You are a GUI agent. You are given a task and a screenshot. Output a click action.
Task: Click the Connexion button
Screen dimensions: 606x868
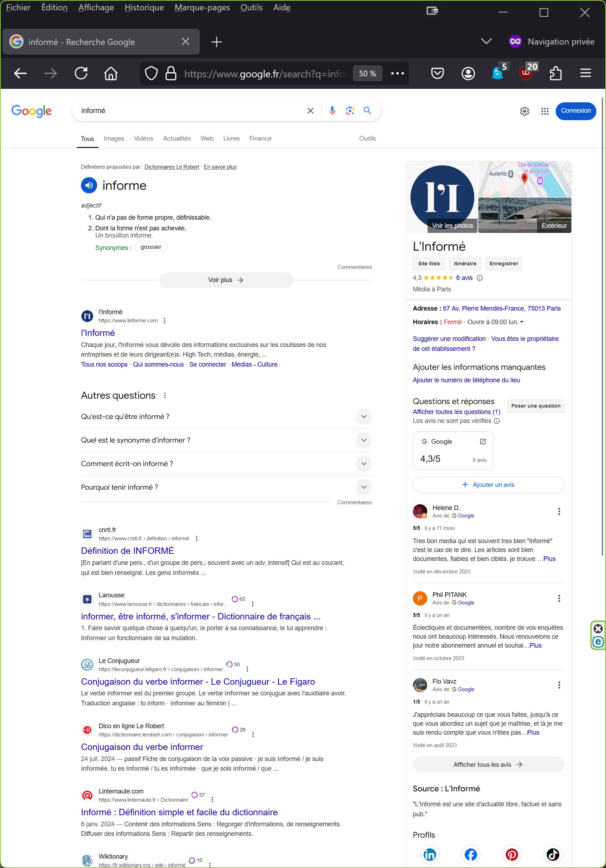(x=575, y=111)
